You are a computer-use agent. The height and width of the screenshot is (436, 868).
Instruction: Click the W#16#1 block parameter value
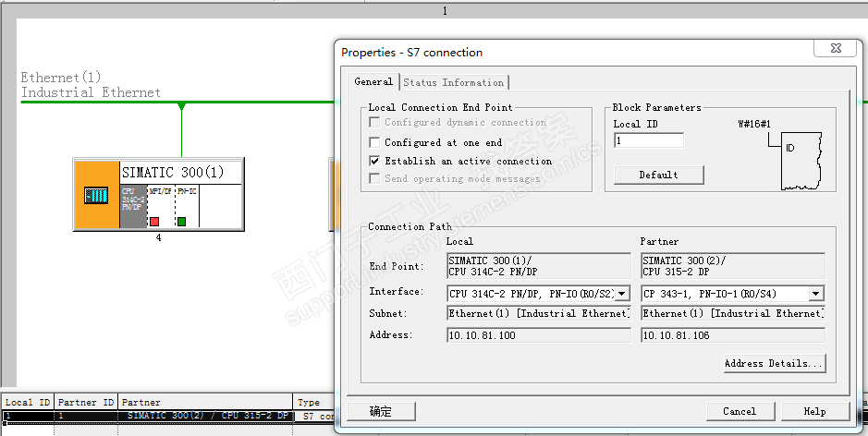(x=754, y=124)
